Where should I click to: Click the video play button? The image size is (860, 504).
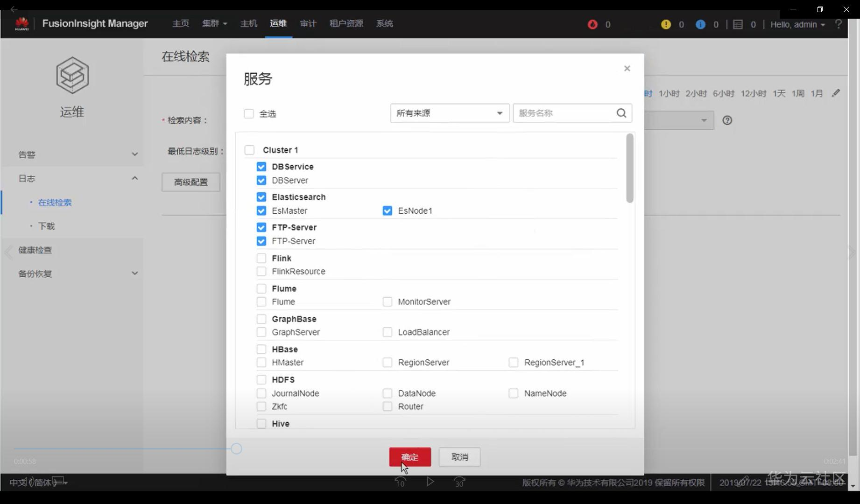430,482
